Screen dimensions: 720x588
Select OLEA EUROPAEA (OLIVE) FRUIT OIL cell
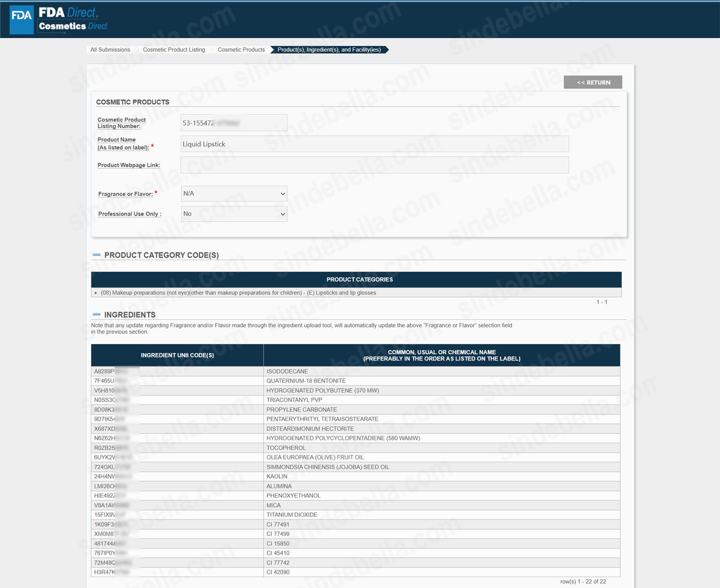coord(442,457)
